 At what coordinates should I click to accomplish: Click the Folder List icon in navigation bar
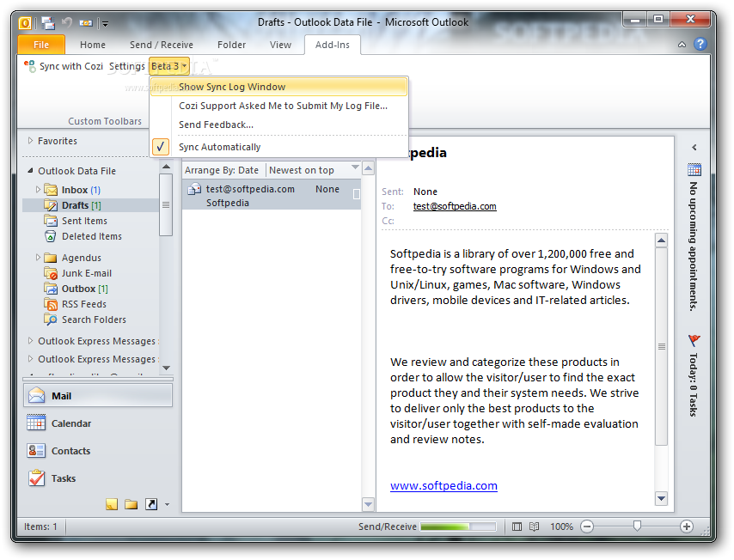coord(131,504)
